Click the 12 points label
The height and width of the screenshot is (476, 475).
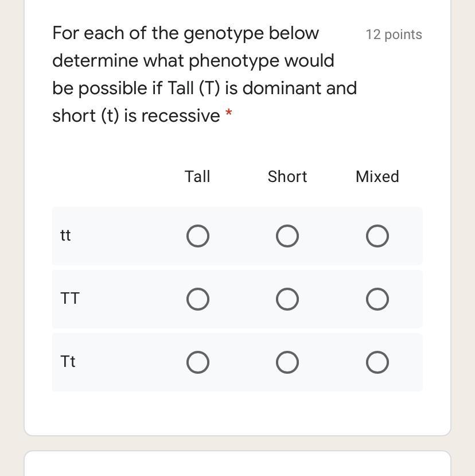tap(394, 34)
